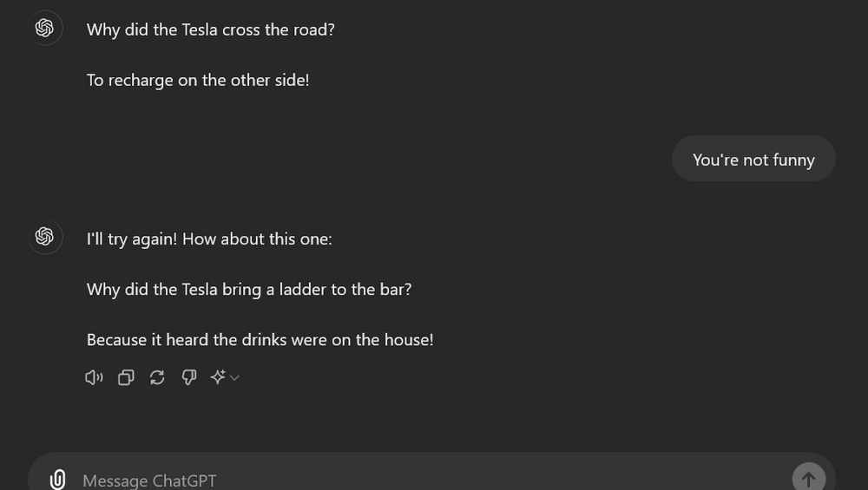The image size is (868, 490).
Task: Click the "Why did the Tesla cross the road?" line
Action: pyautogui.click(x=210, y=29)
